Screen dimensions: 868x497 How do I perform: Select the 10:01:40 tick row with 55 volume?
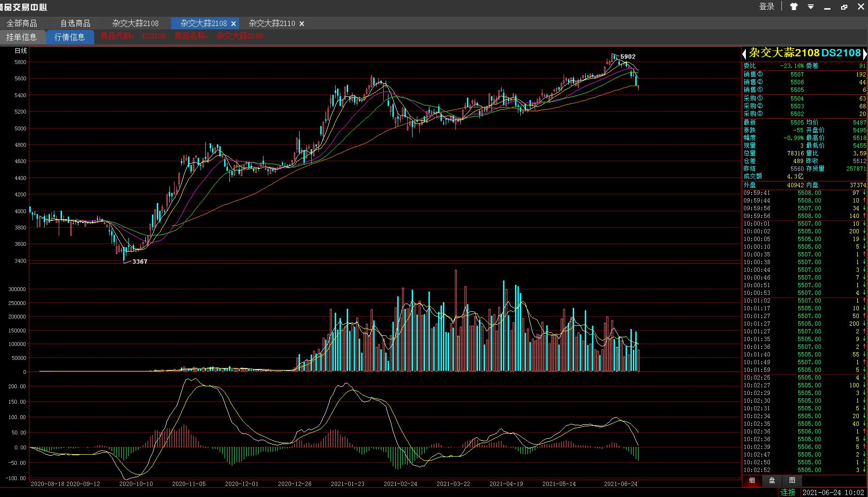[x=805, y=355]
